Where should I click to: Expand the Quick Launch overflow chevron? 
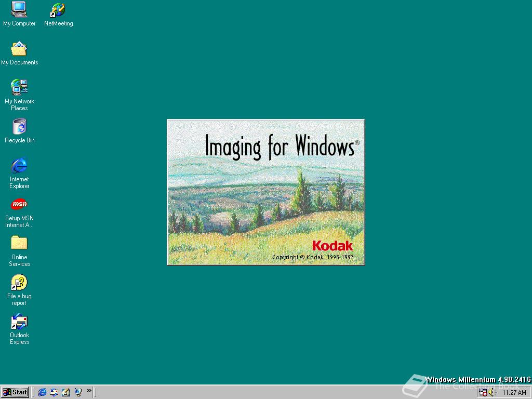(x=89, y=391)
